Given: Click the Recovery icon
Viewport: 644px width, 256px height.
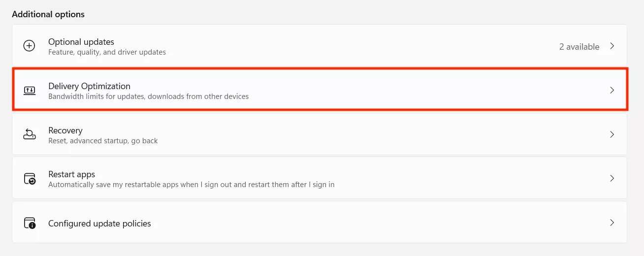Looking at the screenshot, I should [30, 134].
